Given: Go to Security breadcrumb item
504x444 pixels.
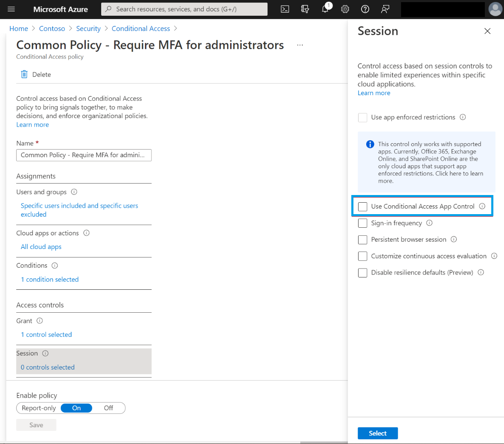Looking at the screenshot, I should [x=88, y=28].
